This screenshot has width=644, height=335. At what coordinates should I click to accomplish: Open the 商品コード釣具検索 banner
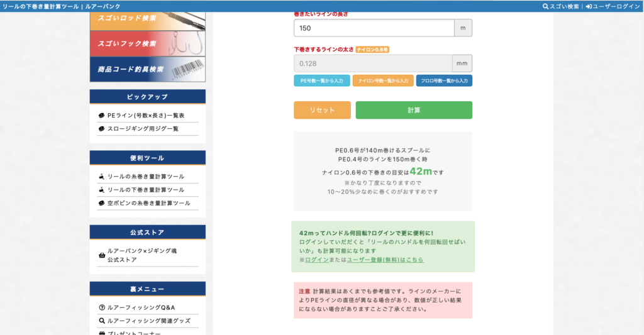147,69
